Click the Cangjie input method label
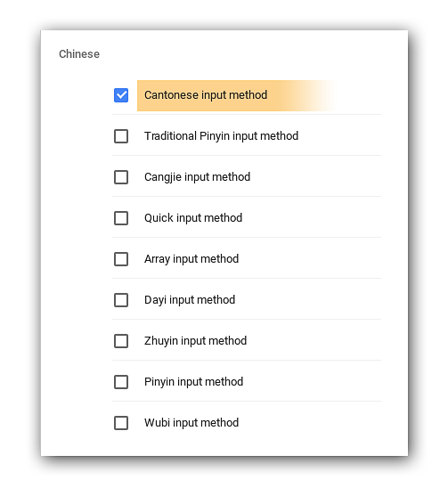 click(x=198, y=177)
